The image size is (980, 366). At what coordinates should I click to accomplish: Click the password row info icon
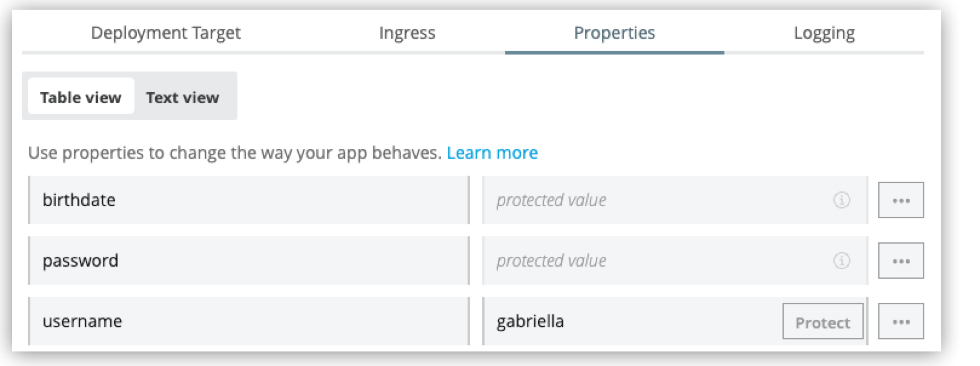pos(842,261)
